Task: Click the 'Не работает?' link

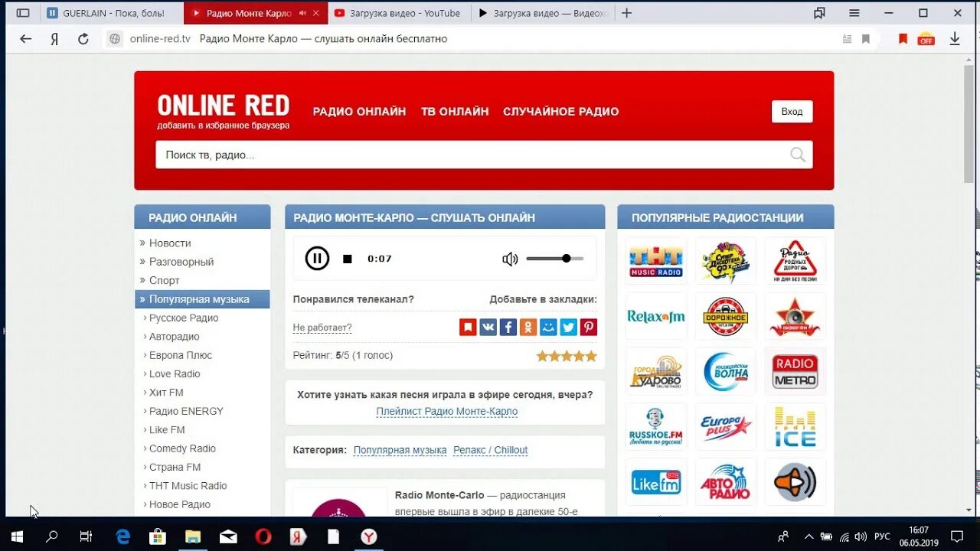Action: (322, 328)
